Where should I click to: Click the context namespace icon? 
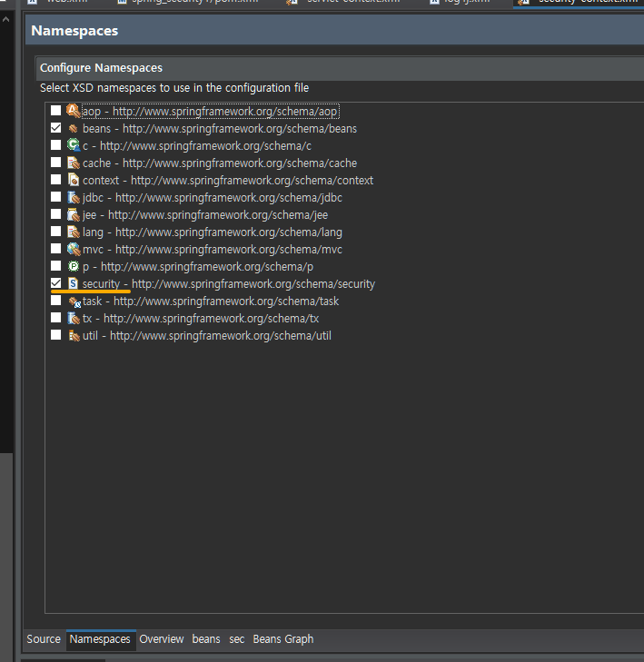coord(74,181)
